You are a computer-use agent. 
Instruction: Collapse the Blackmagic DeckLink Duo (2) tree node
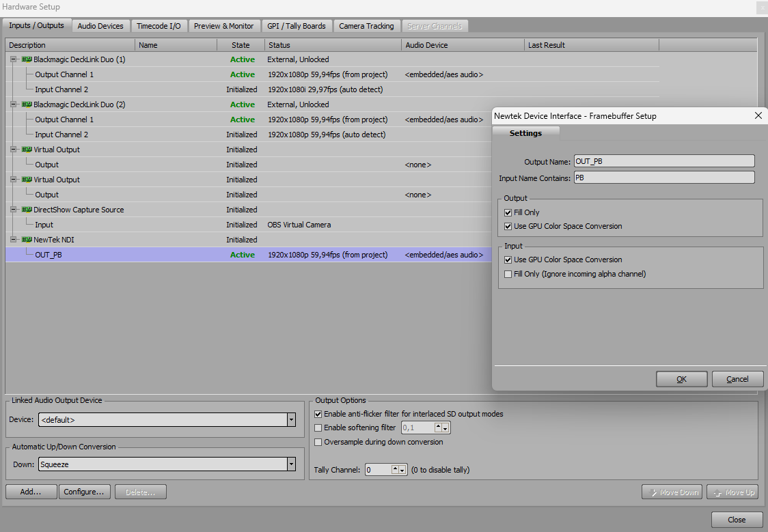tap(13, 104)
